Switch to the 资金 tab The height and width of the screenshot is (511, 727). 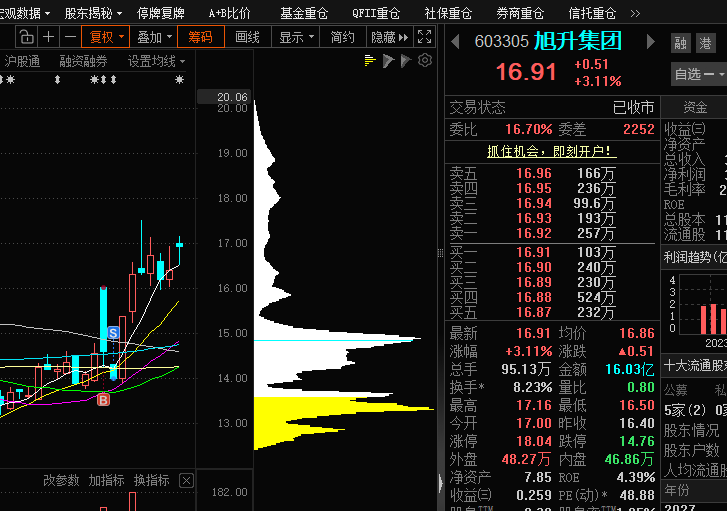tap(695, 107)
